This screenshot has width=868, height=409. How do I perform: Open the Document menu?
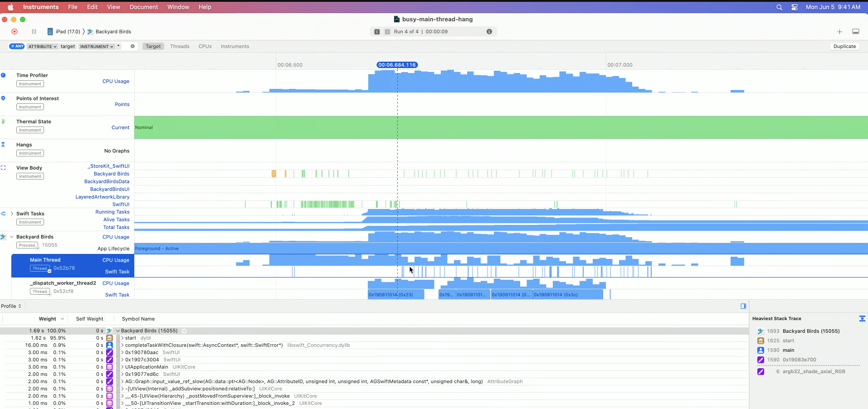tap(144, 7)
